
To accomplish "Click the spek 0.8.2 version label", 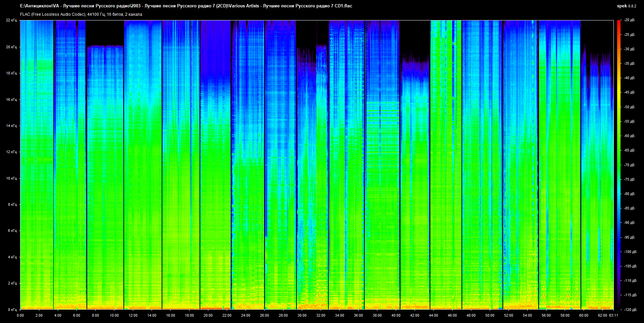I will coord(627,6).
